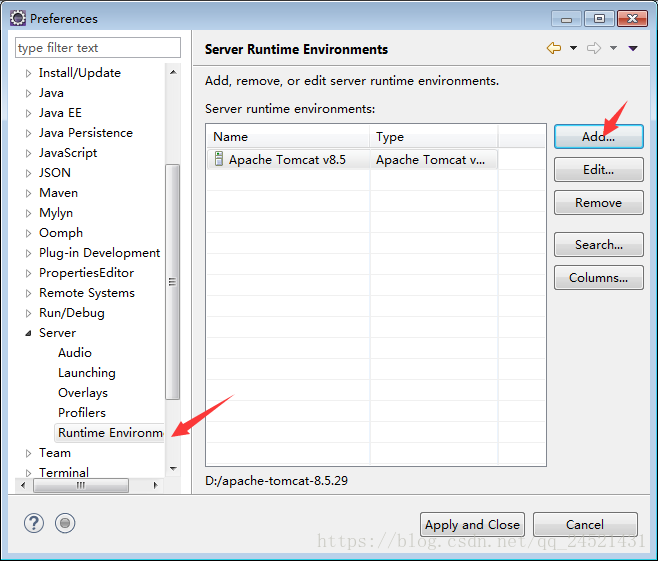This screenshot has width=658, height=561.
Task: Open the help question mark icon
Action: pyautogui.click(x=34, y=523)
